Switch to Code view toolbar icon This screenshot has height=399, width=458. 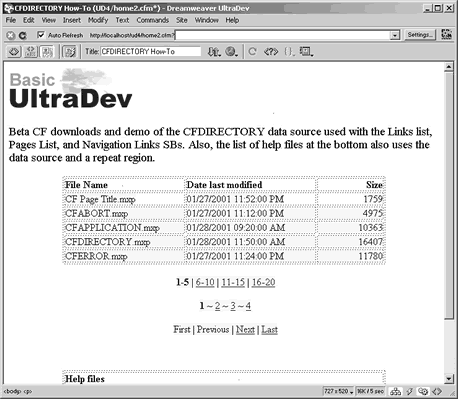tap(14, 52)
